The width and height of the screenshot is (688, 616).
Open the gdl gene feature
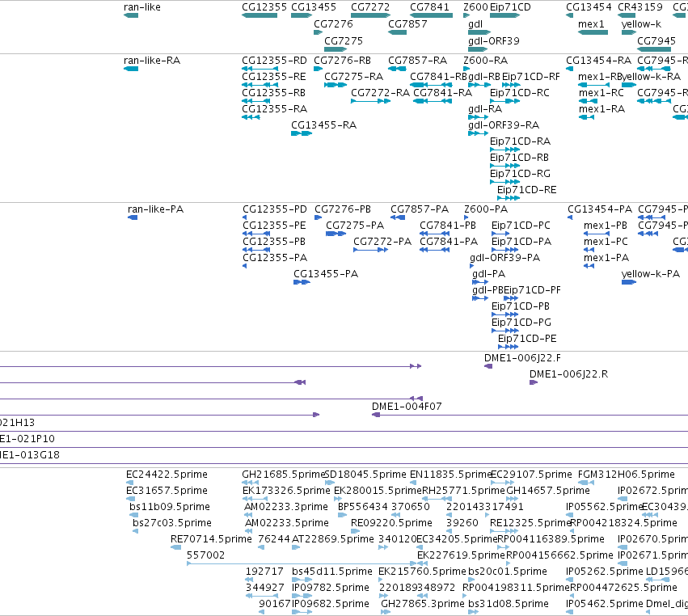(479, 32)
